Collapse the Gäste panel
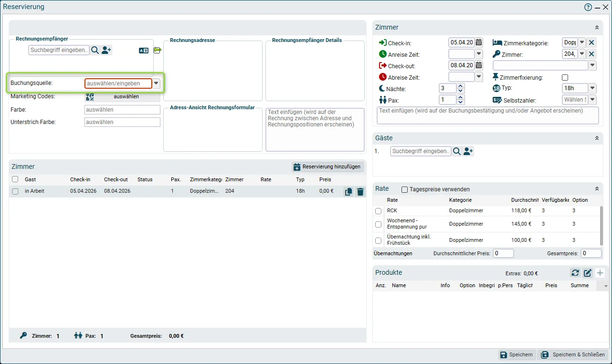This screenshot has width=612, height=364. [x=597, y=138]
